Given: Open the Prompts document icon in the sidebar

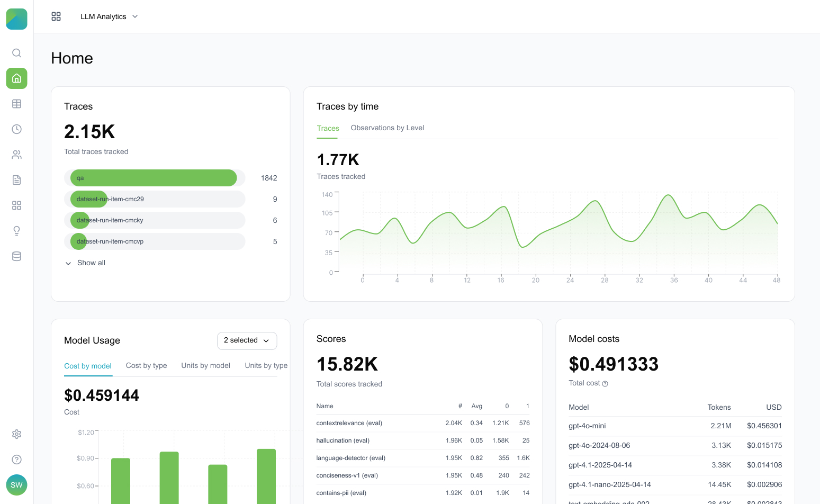Looking at the screenshot, I should 16,180.
